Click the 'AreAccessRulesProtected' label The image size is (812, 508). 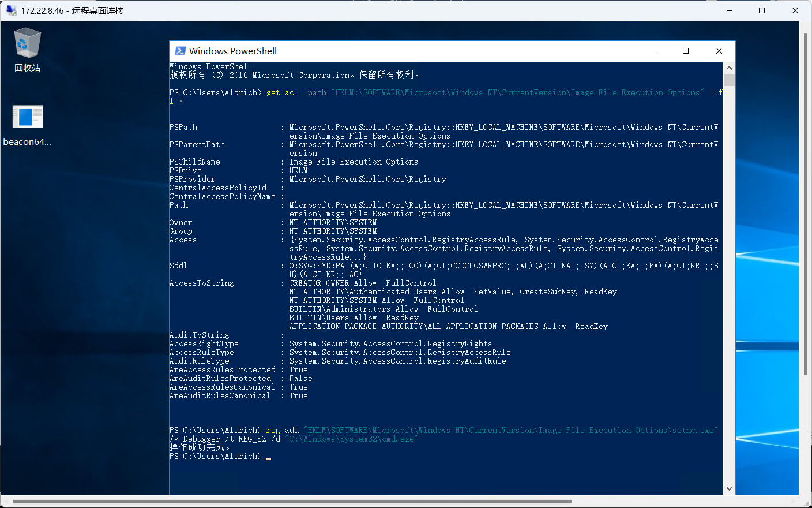(x=223, y=369)
